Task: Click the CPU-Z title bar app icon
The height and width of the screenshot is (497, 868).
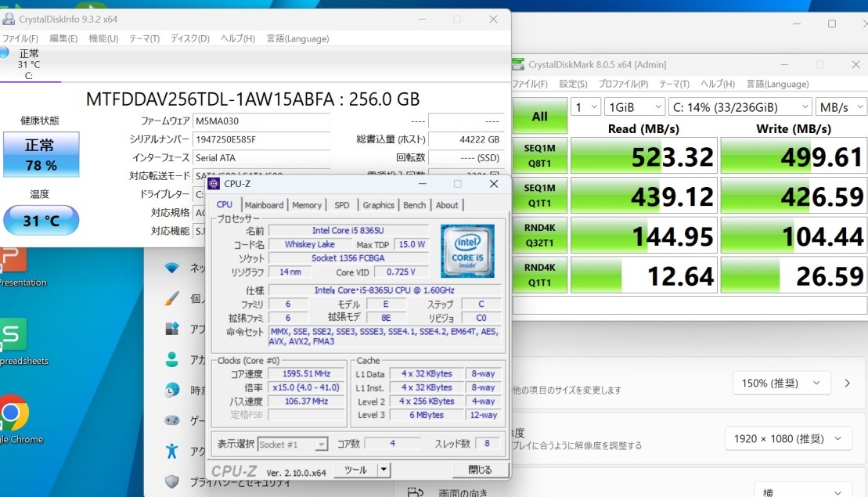Action: (x=214, y=184)
